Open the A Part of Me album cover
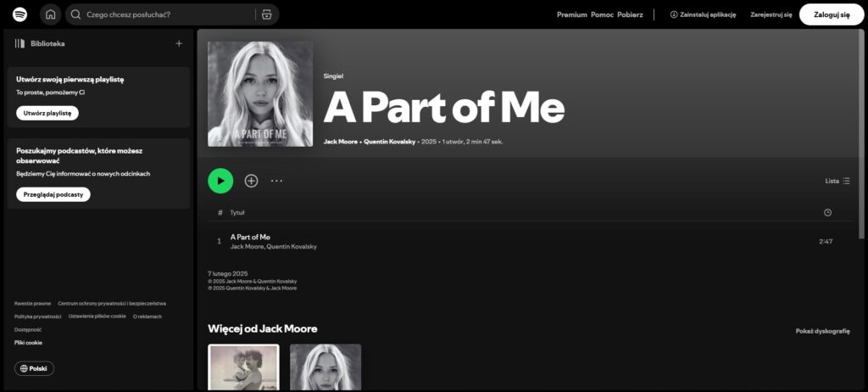 (x=260, y=94)
